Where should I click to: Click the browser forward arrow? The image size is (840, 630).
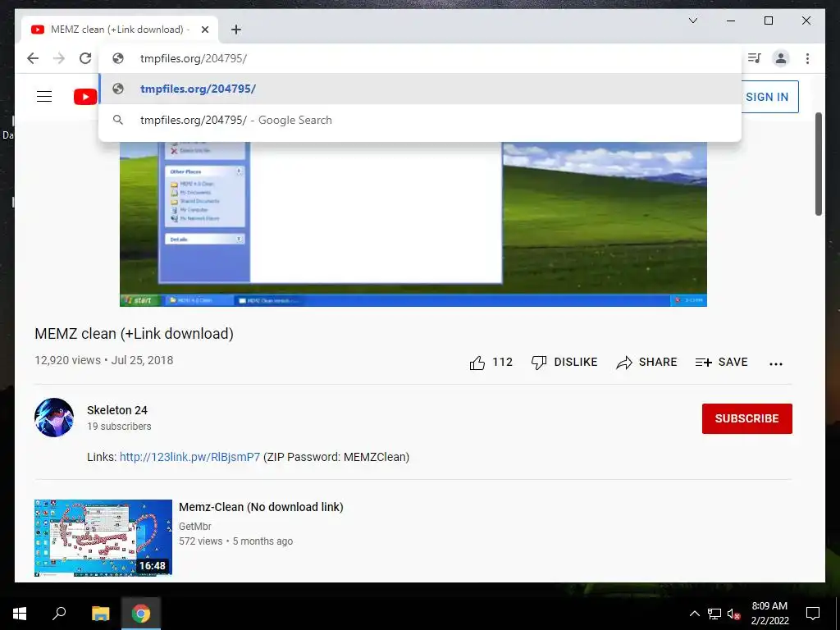click(x=59, y=58)
